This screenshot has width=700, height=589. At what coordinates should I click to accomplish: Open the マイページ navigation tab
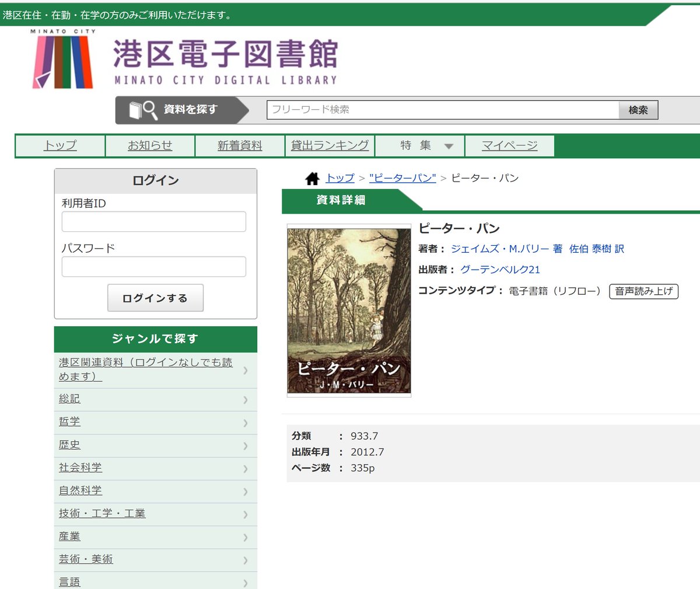[x=509, y=146]
